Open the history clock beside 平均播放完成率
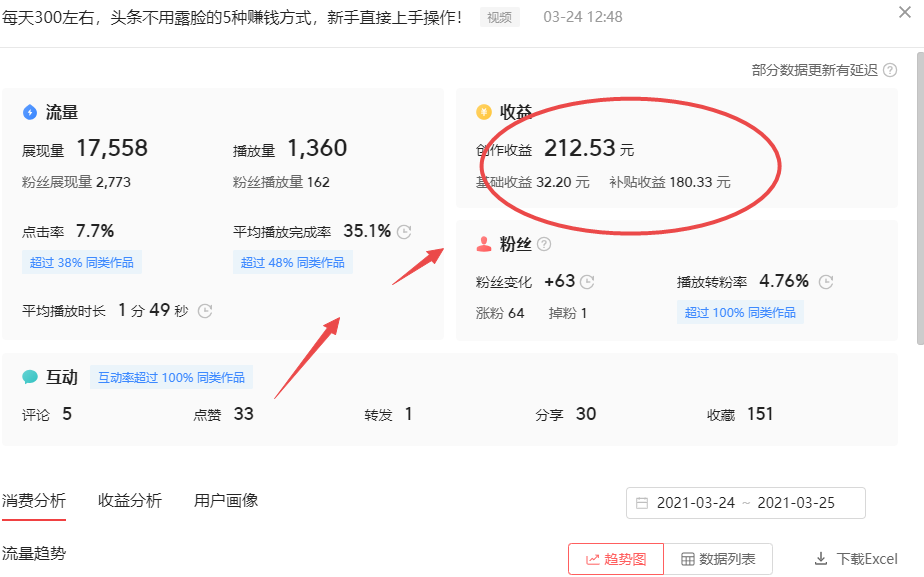 point(404,231)
